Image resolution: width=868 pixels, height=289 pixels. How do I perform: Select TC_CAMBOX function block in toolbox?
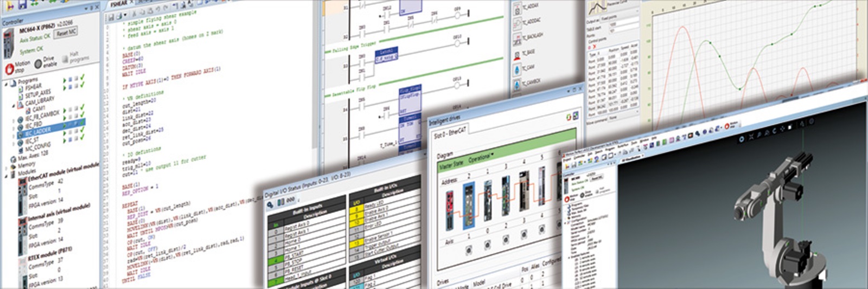pyautogui.click(x=527, y=84)
